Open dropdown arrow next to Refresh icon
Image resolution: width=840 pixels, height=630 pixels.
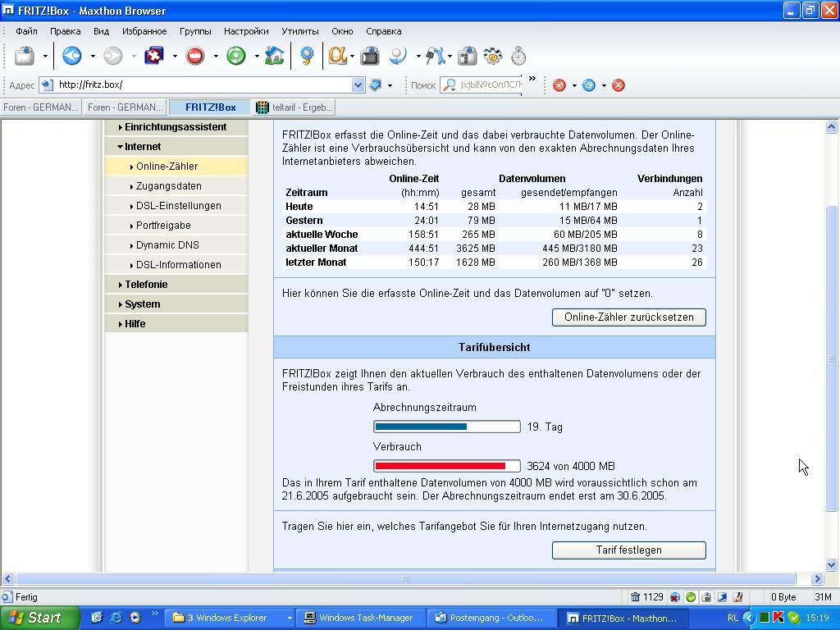coord(257,56)
